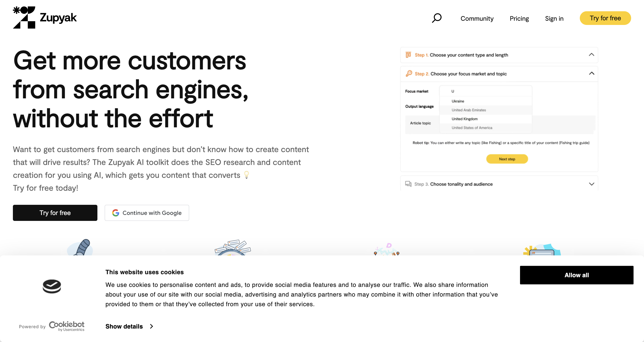
Task: Collapse the Step 1 chevron
Action: pos(591,55)
